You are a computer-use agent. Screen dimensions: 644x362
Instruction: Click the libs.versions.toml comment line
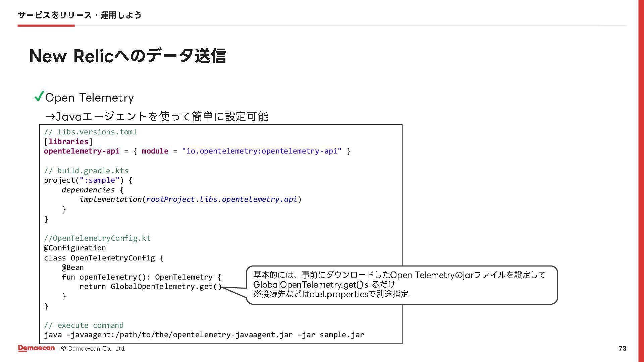point(91,132)
